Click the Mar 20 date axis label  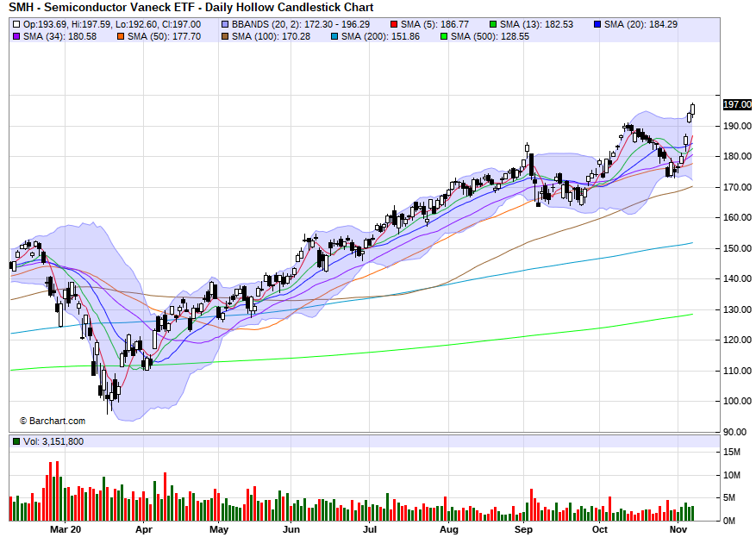[x=66, y=529]
